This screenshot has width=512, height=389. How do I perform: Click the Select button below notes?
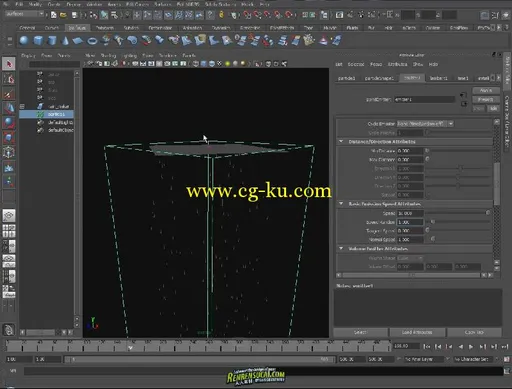pos(361,332)
